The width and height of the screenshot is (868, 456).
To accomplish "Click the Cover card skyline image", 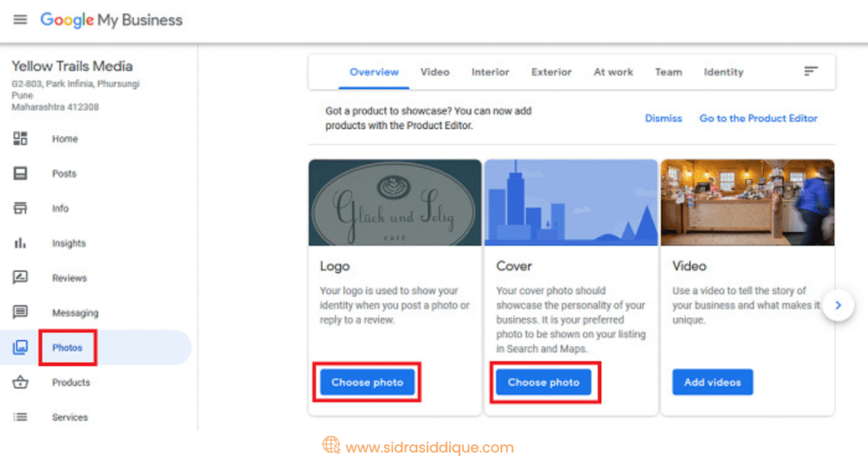I will pyautogui.click(x=571, y=203).
